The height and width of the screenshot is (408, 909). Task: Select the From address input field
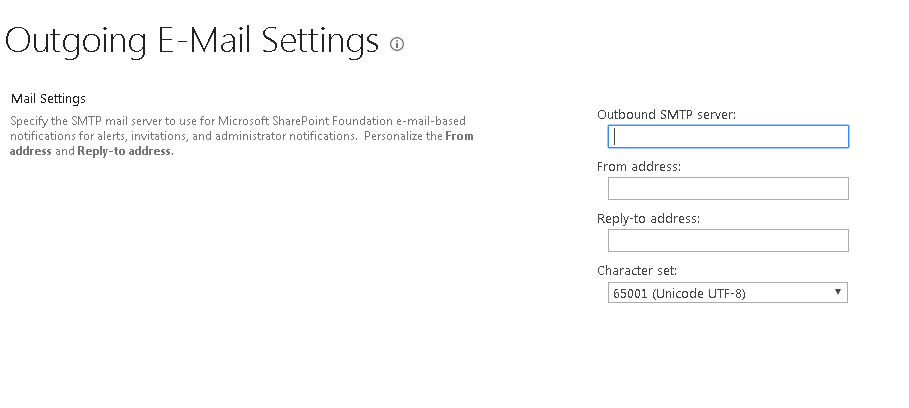pyautogui.click(x=728, y=188)
